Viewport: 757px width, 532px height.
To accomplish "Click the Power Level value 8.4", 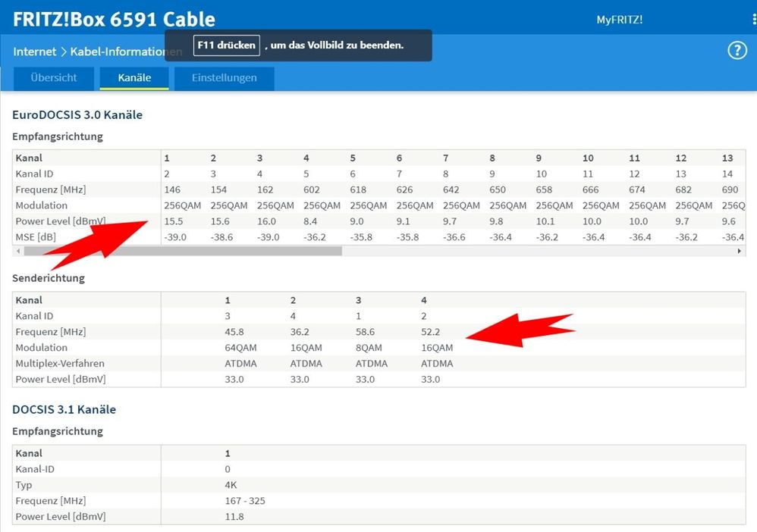I will pyautogui.click(x=310, y=221).
